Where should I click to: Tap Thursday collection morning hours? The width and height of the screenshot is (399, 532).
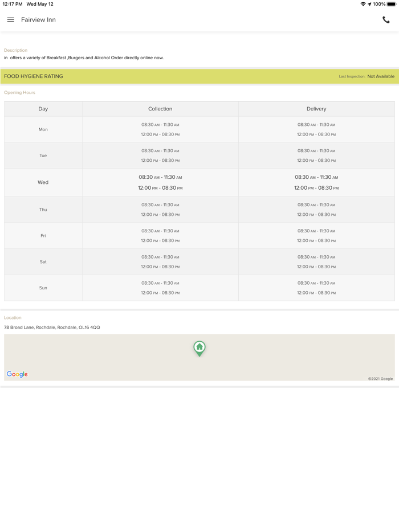click(x=160, y=204)
